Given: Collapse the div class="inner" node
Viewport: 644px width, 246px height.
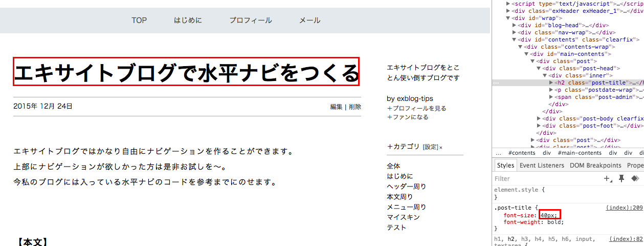Looking at the screenshot, I should [545, 75].
